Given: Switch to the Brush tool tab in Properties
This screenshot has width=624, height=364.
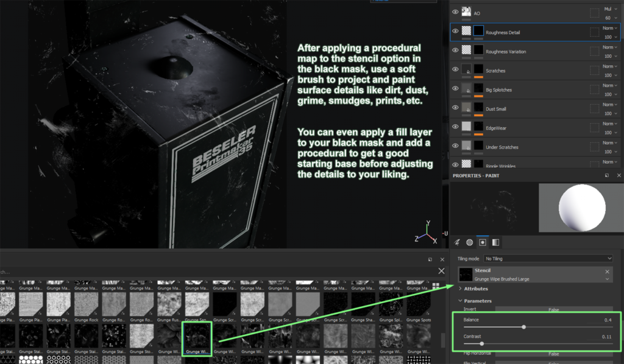Looking at the screenshot, I should [x=457, y=242].
